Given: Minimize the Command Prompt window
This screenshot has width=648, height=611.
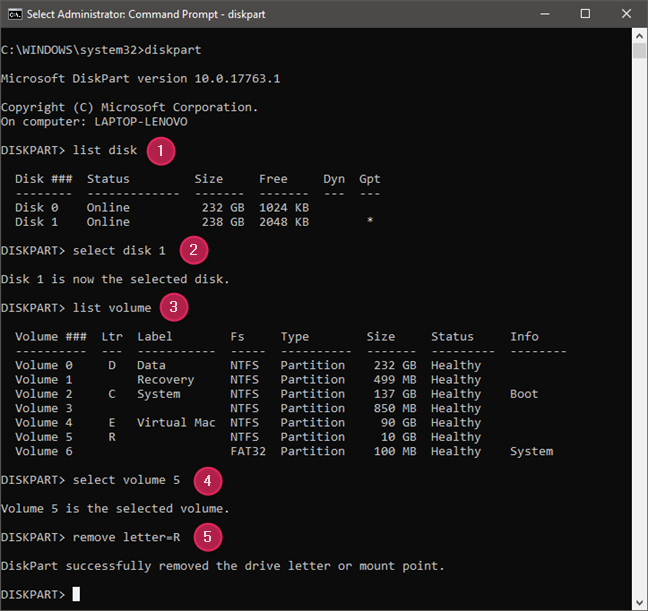Looking at the screenshot, I should pyautogui.click(x=538, y=15).
